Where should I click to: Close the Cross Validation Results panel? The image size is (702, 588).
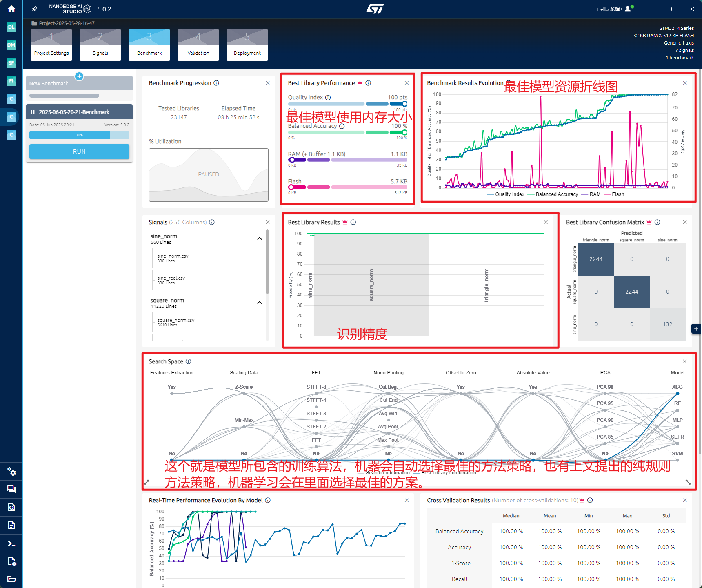click(x=685, y=500)
